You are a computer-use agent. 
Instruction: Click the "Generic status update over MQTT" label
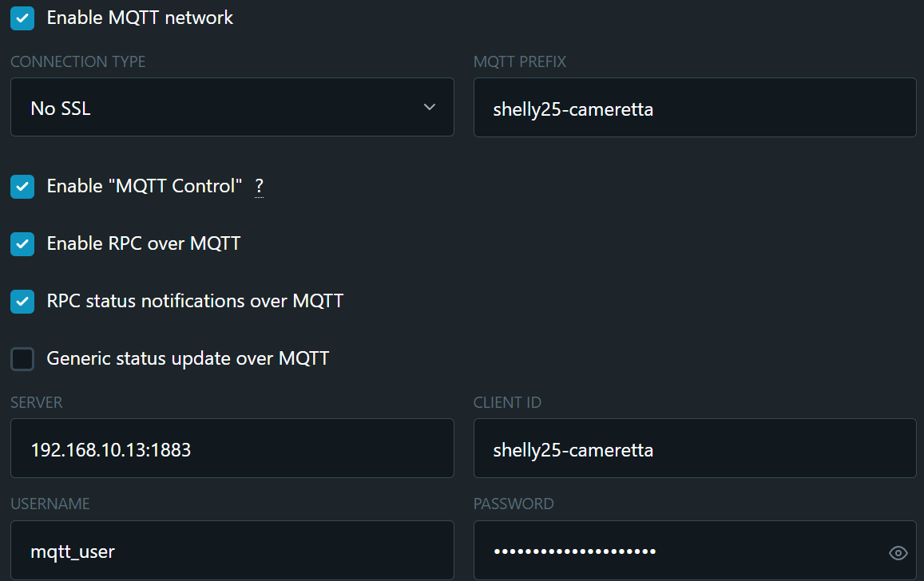[x=188, y=358]
